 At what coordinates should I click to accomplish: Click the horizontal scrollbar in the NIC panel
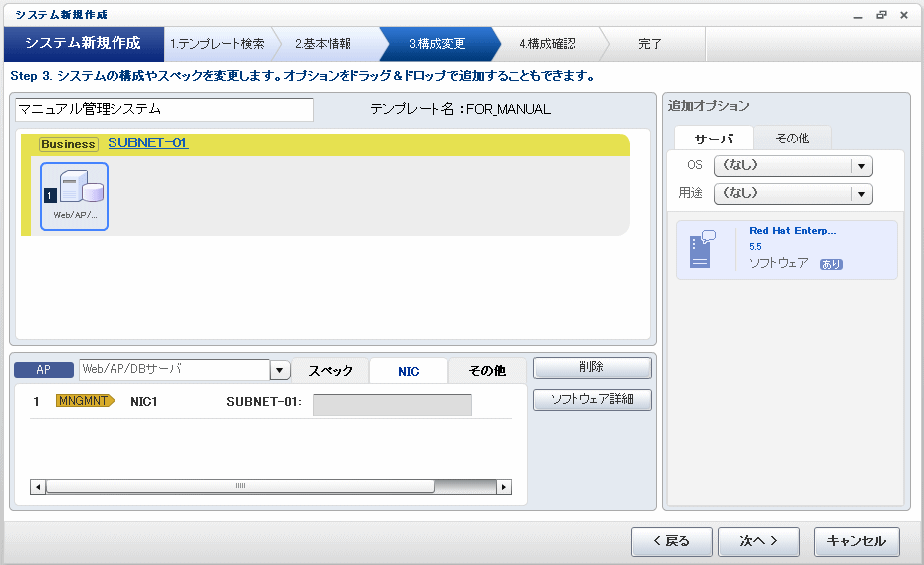pos(239,487)
